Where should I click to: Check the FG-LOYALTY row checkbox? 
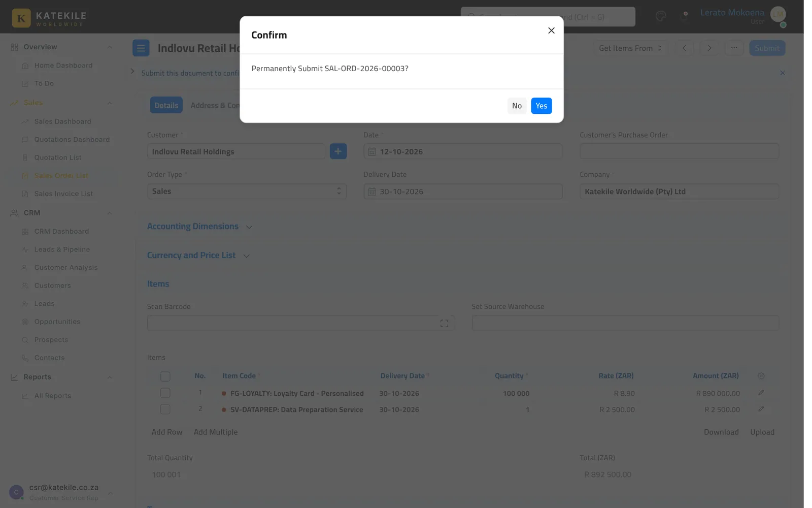coord(165,393)
